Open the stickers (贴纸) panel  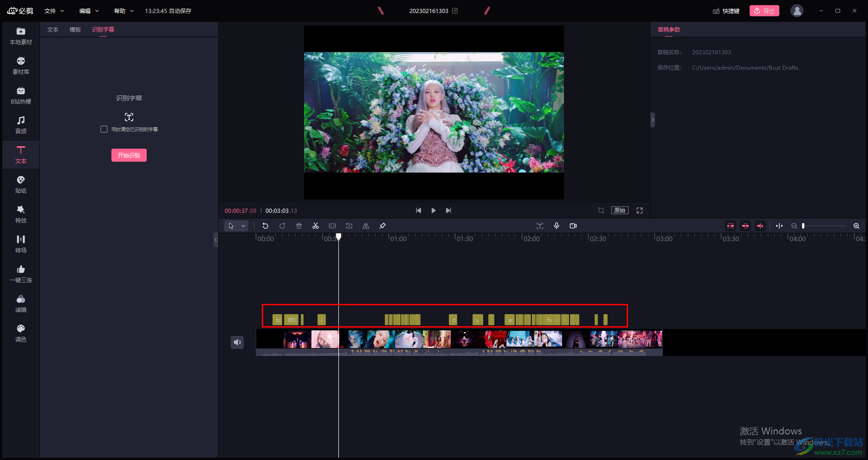[21, 185]
